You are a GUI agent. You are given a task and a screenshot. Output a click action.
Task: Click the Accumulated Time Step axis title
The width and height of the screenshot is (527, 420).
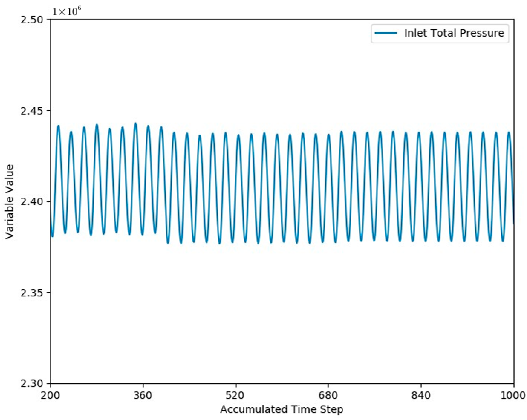coord(282,409)
